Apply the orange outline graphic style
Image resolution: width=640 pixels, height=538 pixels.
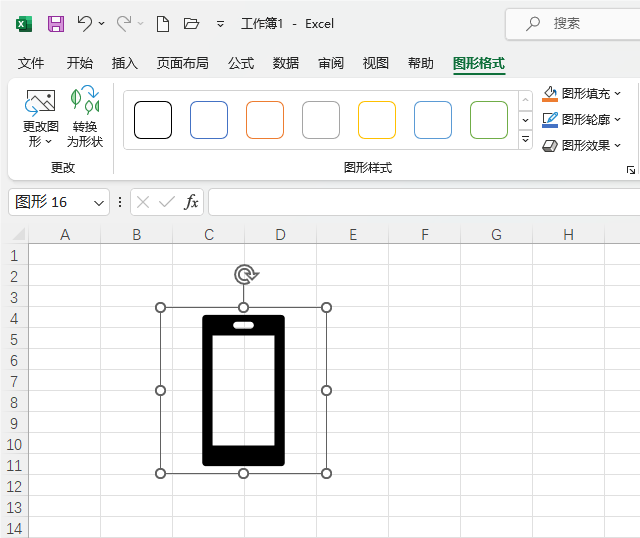[265, 120]
